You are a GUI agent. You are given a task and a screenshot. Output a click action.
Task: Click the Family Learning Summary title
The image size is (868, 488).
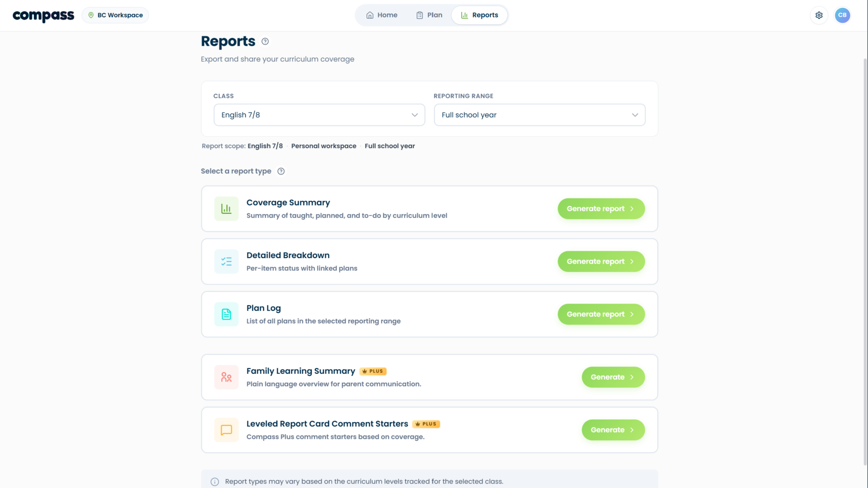click(300, 371)
